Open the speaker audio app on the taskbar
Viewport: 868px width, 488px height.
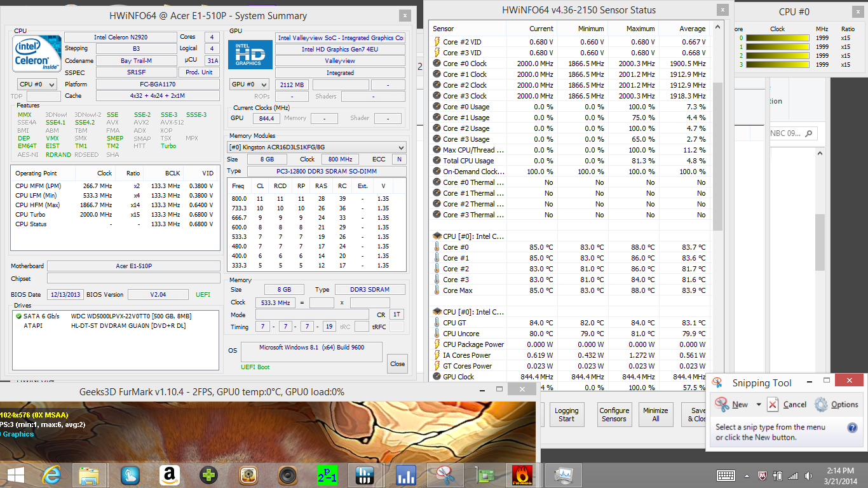287,475
